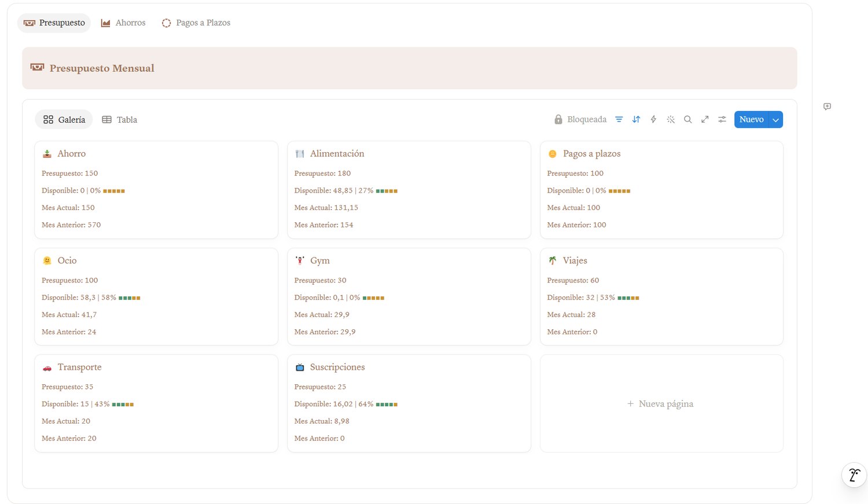Viewport: 868px width, 504px height.
Task: Open the sort arrows icon
Action: (636, 120)
